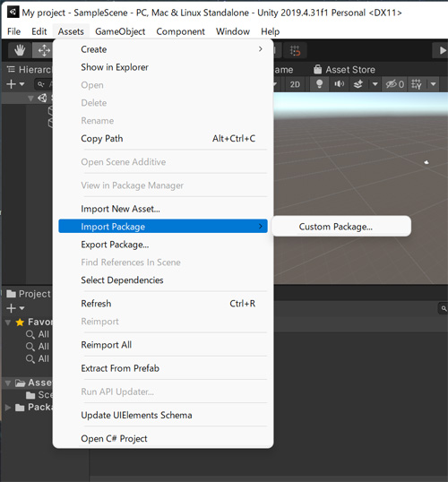Expand the Packages folder
Image resolution: width=448 pixels, height=482 pixels.
(8, 408)
